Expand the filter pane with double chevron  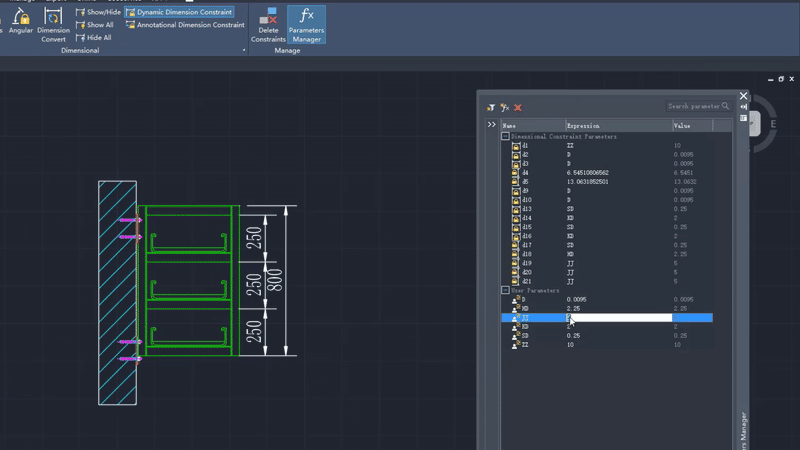(x=491, y=125)
